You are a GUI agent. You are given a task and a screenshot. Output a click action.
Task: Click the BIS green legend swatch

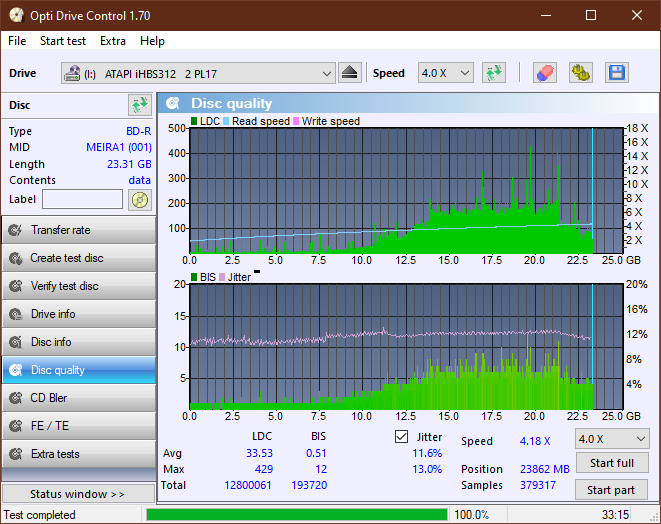click(194, 277)
